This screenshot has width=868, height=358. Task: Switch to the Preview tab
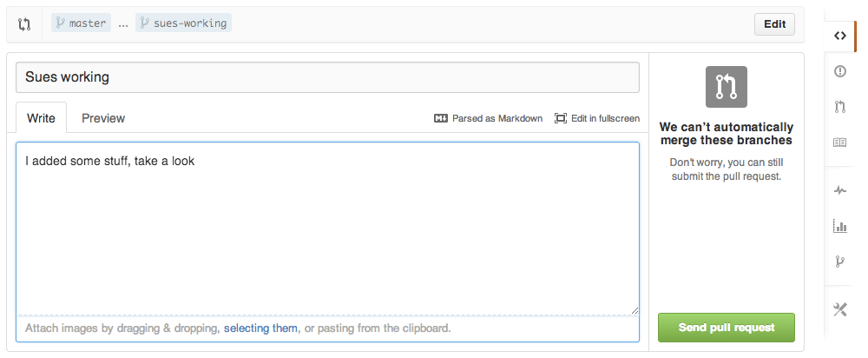pyautogui.click(x=103, y=118)
